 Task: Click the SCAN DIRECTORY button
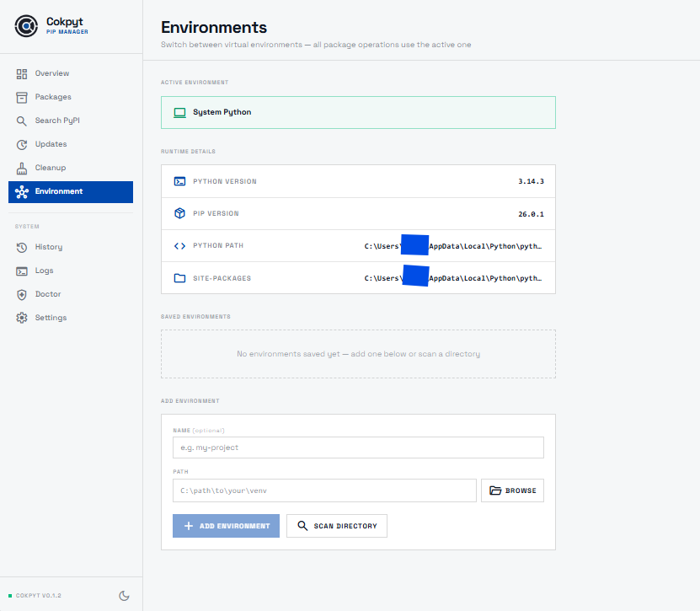click(x=336, y=525)
